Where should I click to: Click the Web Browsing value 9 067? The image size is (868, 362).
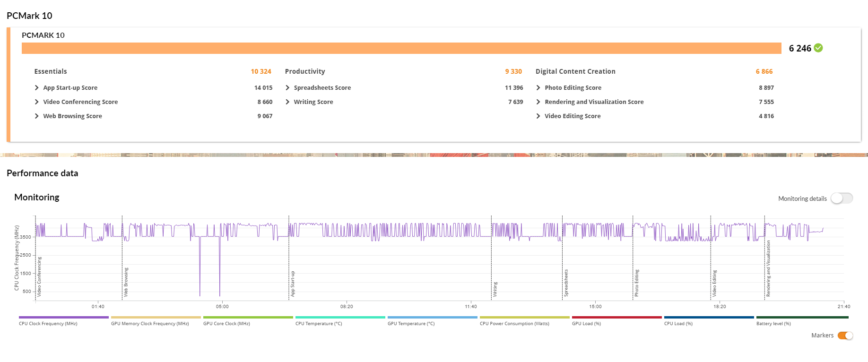(x=265, y=116)
